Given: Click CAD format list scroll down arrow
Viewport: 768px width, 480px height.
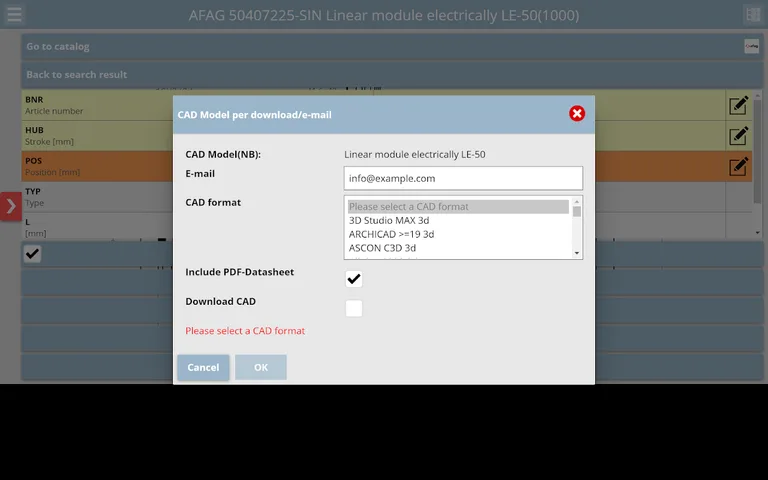Looking at the screenshot, I should pyautogui.click(x=576, y=253).
